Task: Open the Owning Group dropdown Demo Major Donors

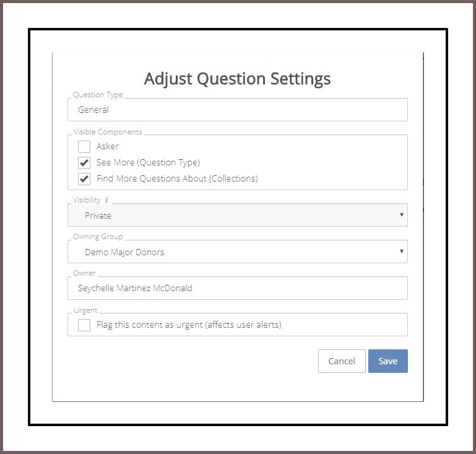Action: pos(238,251)
